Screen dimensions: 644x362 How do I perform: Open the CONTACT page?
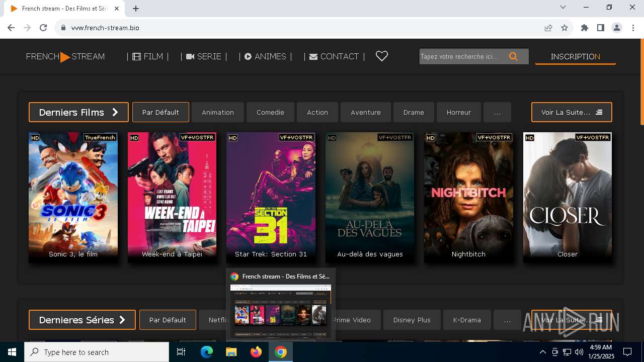(334, 56)
